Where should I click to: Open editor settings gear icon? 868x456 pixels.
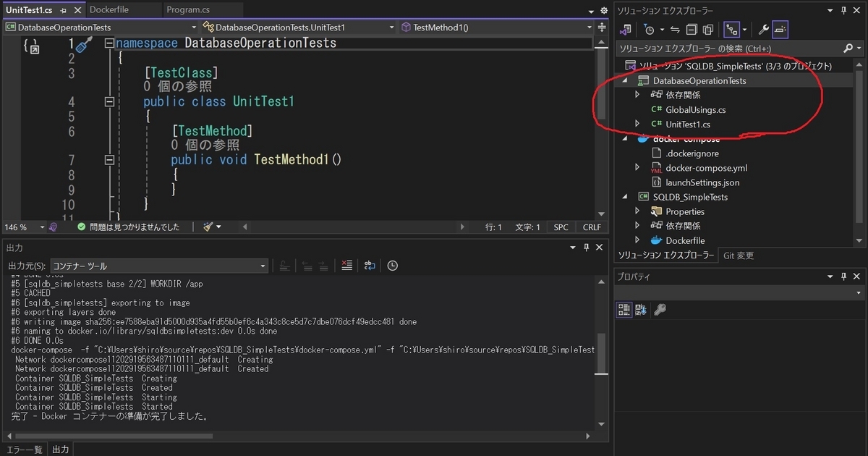pyautogui.click(x=605, y=10)
